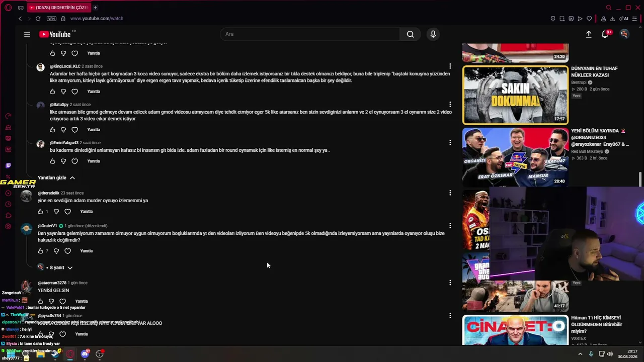
Task: Open the Red Bull Miksteyp video thumbnail
Action: click(x=515, y=157)
